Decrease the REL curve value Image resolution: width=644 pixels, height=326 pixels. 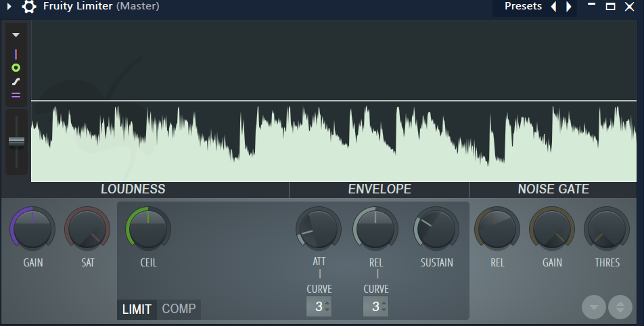tap(384, 309)
